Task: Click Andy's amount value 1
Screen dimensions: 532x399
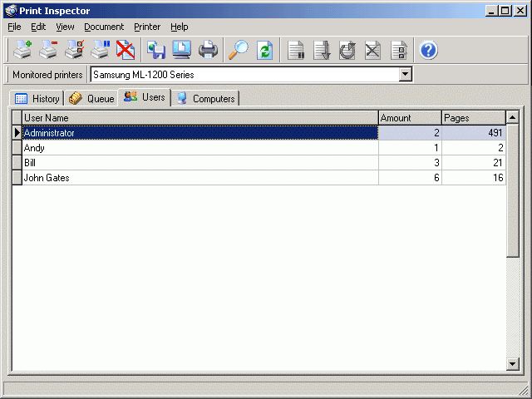Action: pyautogui.click(x=410, y=148)
